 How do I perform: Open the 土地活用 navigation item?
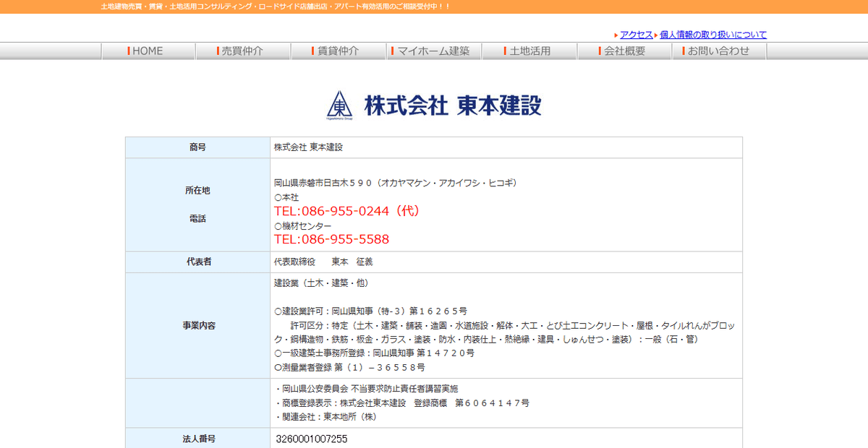tap(529, 51)
